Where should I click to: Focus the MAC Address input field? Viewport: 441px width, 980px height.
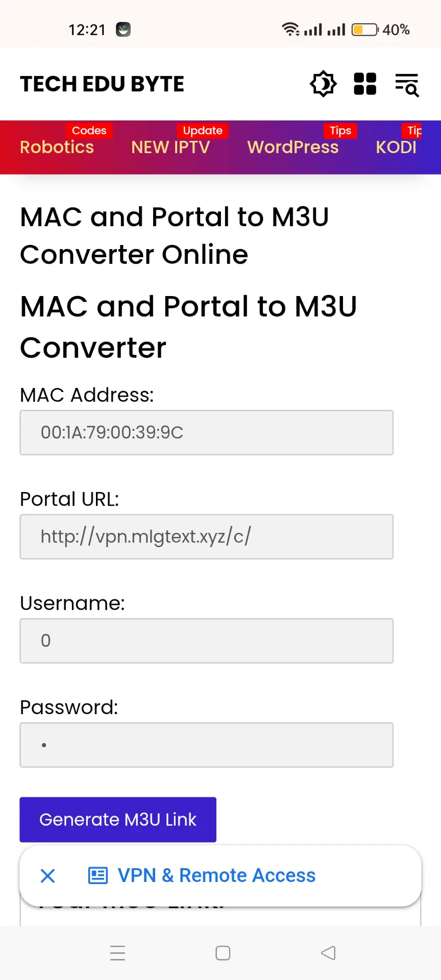[207, 433]
